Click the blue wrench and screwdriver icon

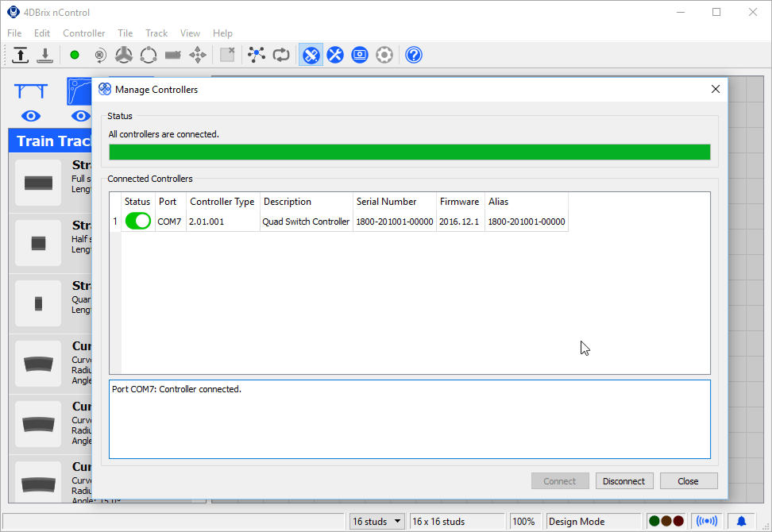tap(335, 55)
